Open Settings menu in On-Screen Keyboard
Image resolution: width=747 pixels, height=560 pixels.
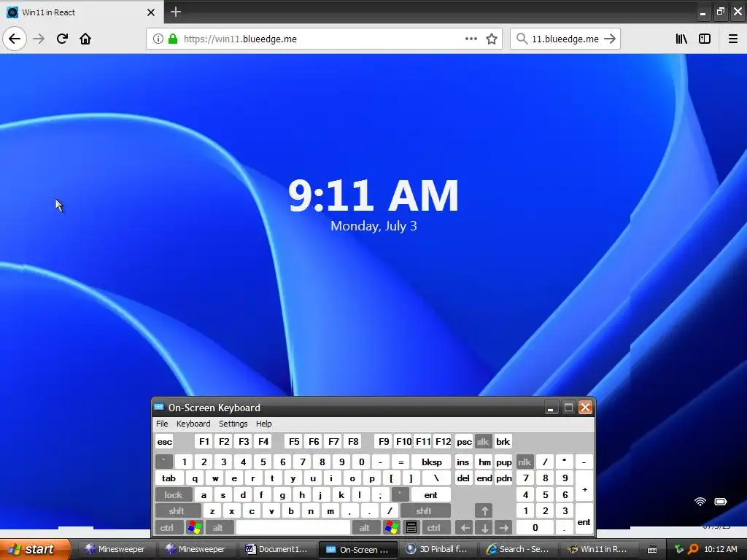coord(233,424)
